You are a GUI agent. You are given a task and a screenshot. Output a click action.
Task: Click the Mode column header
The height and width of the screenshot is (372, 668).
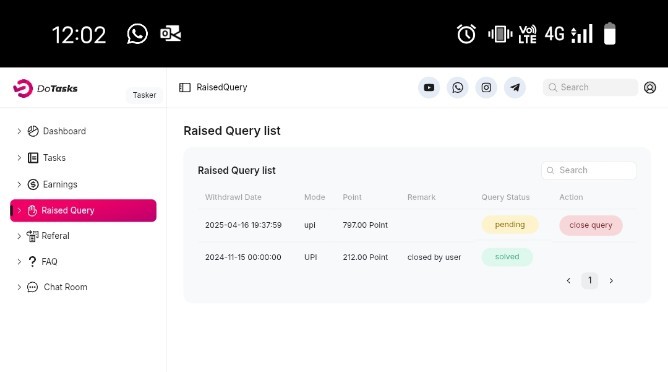coord(314,197)
